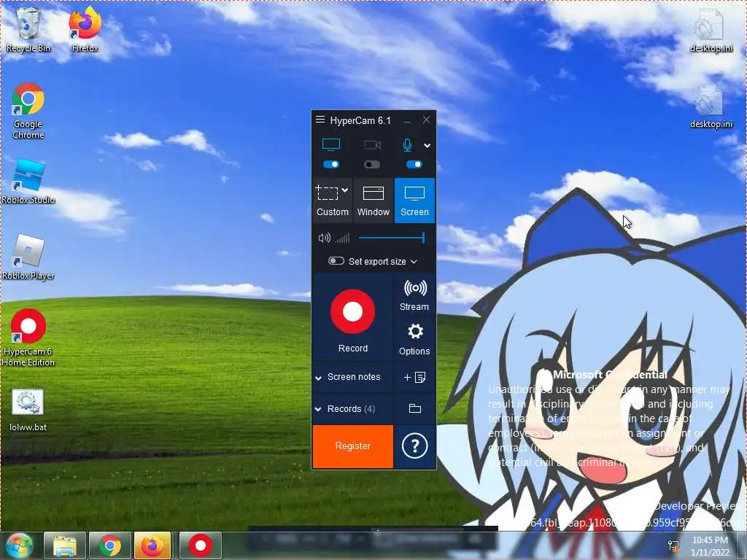This screenshot has height=560, width=747.
Task: Select HyperCam 6 Home Edition desktop shortcut
Action: 28,338
